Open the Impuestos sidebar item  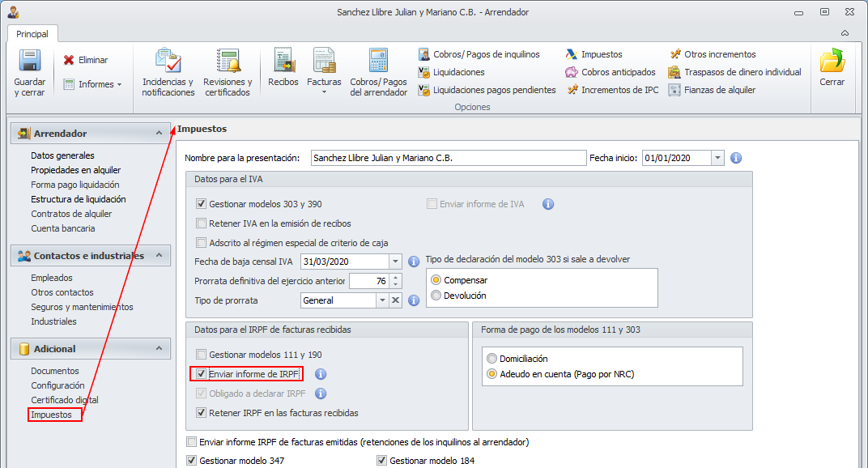point(52,415)
